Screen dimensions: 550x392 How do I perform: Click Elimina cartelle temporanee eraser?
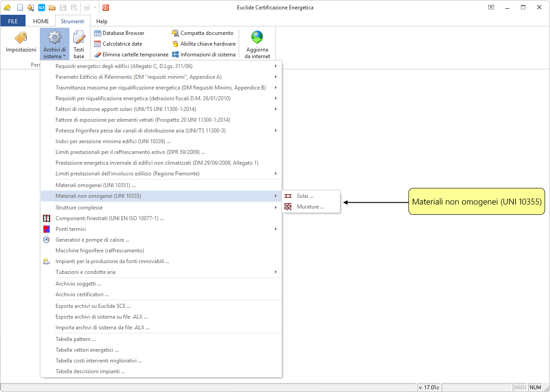pyautogui.click(x=131, y=55)
